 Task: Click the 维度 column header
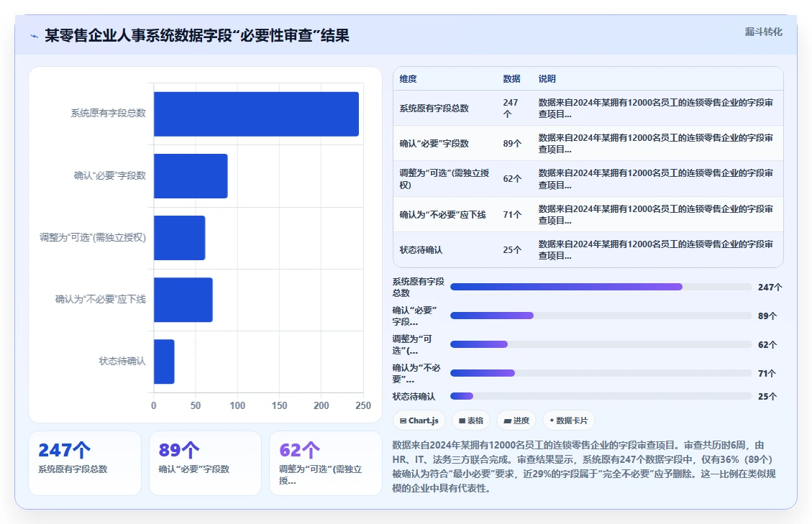(408, 78)
